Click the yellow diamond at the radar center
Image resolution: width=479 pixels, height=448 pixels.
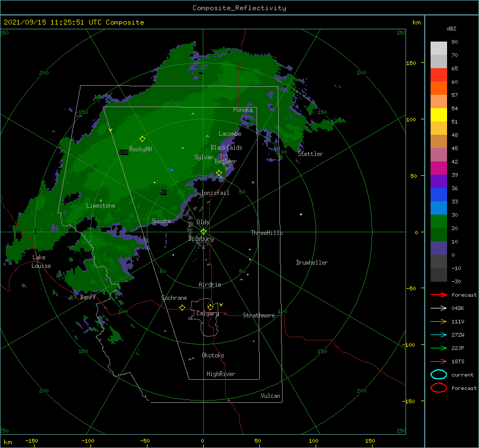click(203, 232)
